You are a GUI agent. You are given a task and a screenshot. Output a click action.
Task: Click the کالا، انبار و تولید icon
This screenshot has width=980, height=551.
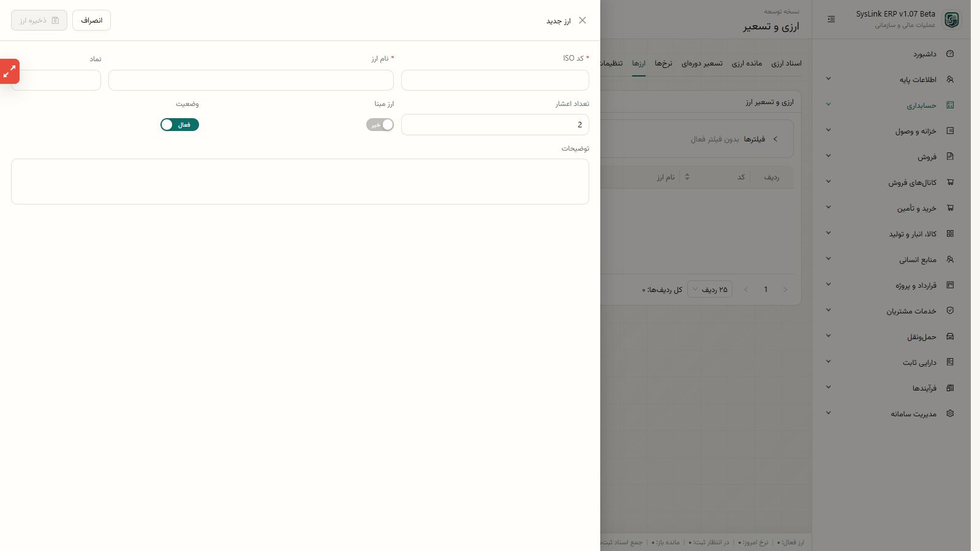[x=950, y=234]
